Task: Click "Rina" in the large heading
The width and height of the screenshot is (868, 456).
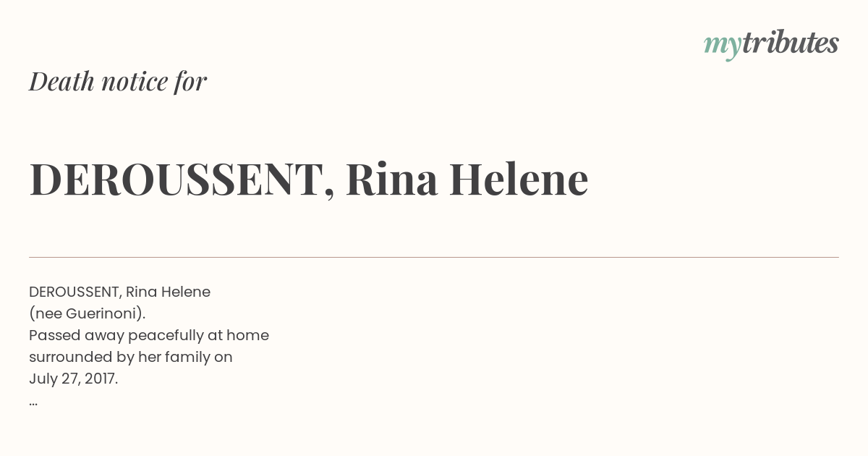Action: click(x=391, y=179)
